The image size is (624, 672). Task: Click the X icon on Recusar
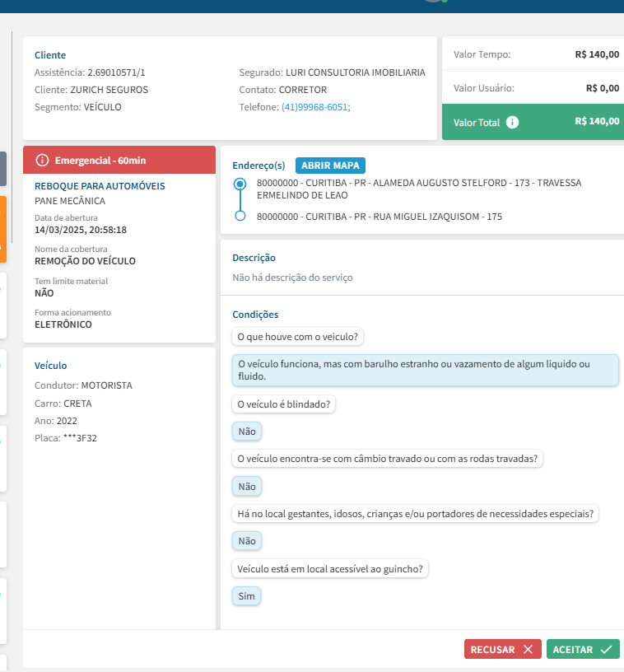pyautogui.click(x=528, y=650)
